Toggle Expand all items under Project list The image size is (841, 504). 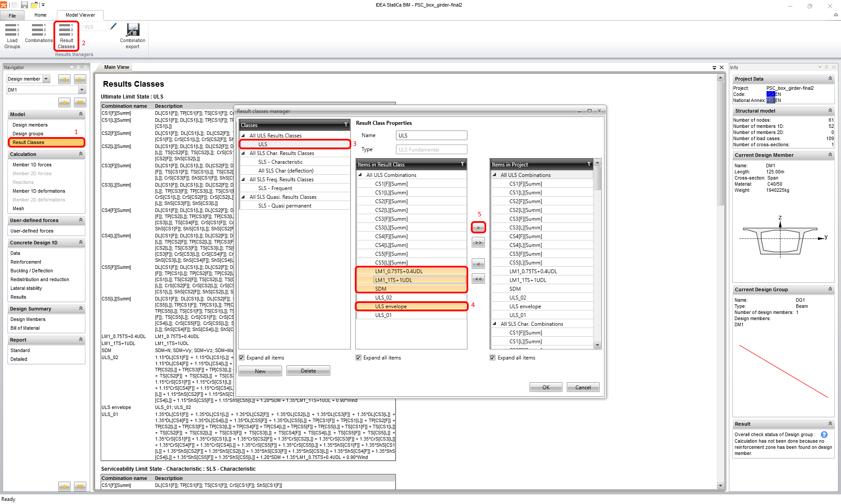[493, 358]
